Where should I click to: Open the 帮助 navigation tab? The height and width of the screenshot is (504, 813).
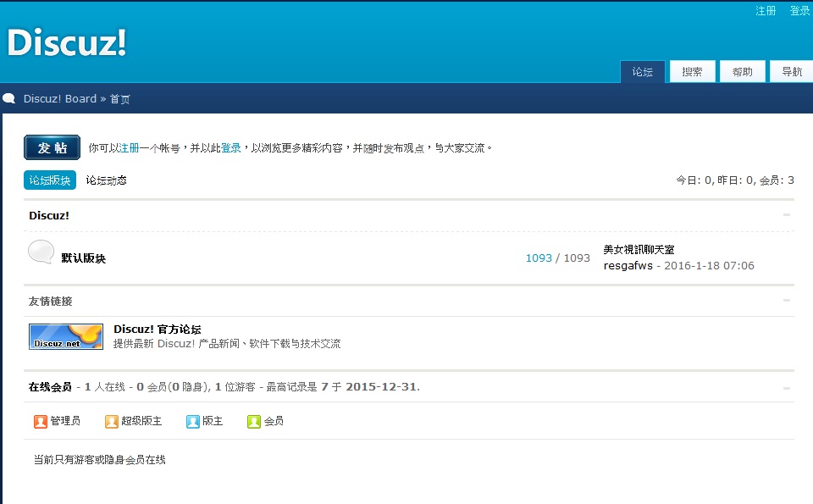tap(743, 71)
